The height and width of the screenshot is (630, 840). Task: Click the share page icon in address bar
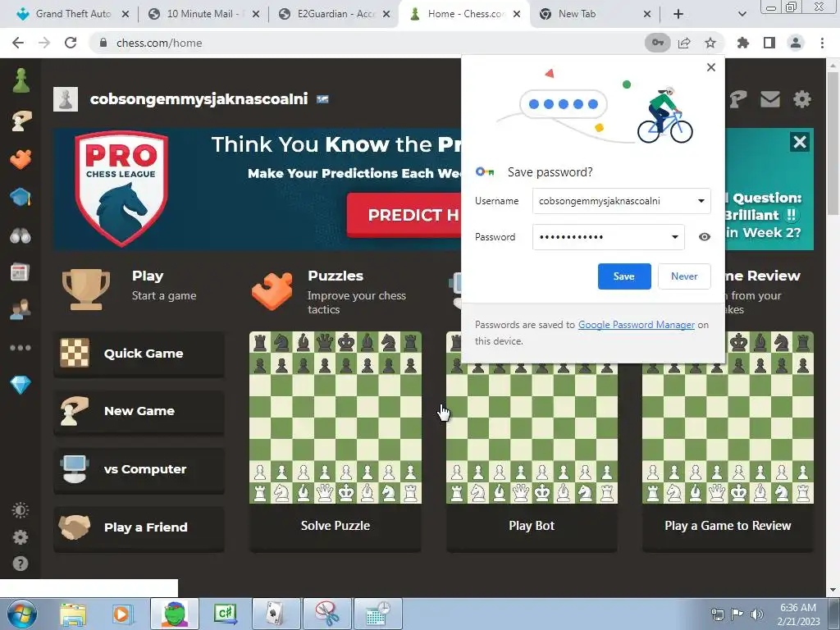(x=684, y=43)
